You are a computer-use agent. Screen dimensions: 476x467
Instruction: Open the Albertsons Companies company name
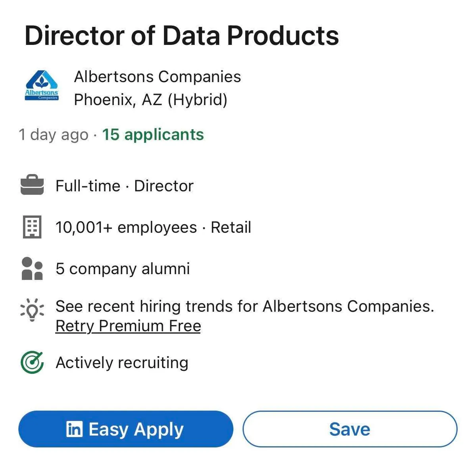tap(157, 77)
